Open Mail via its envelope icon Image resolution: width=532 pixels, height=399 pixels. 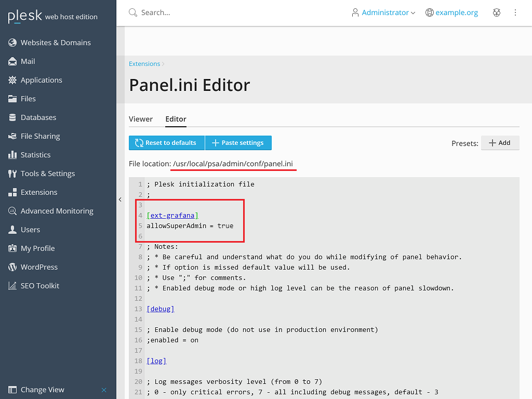[12, 61]
